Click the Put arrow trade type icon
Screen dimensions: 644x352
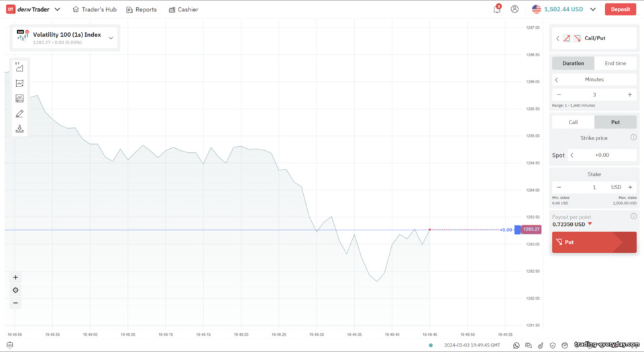tap(577, 38)
